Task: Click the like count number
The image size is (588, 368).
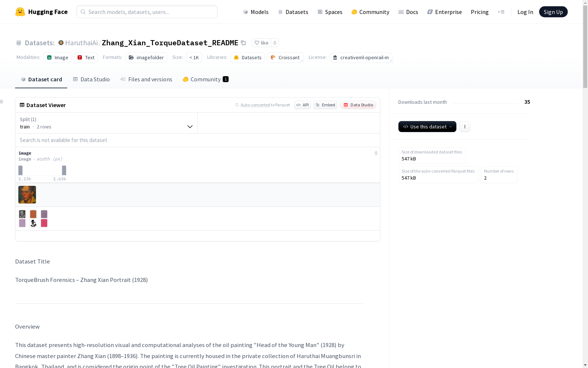Action: 275,43
